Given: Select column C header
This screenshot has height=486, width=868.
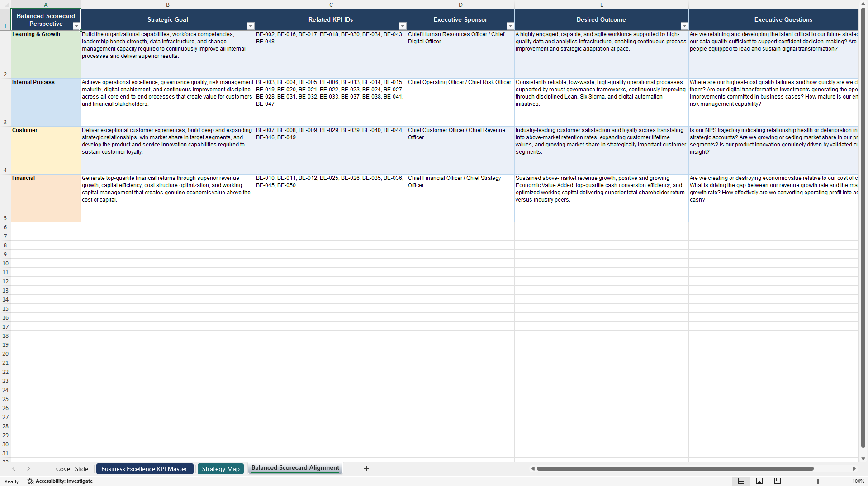Looking at the screenshot, I should pos(331,5).
